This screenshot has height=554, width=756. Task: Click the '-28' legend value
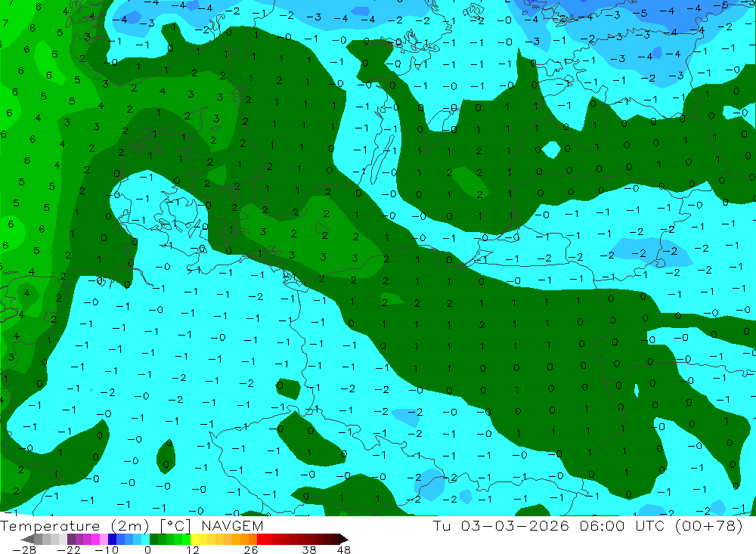coord(24,550)
